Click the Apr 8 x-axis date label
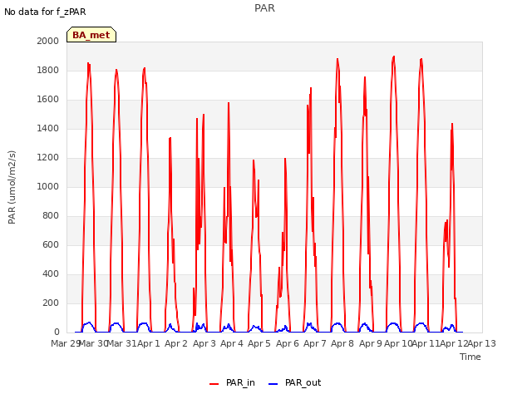The width and height of the screenshot is (532, 399). point(342,343)
